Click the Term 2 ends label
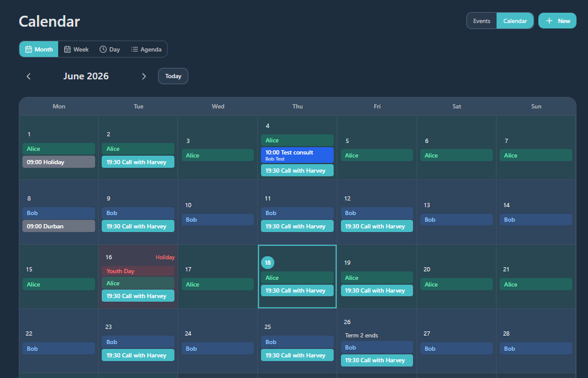Image resolution: width=588 pixels, height=378 pixels. pyautogui.click(x=362, y=335)
